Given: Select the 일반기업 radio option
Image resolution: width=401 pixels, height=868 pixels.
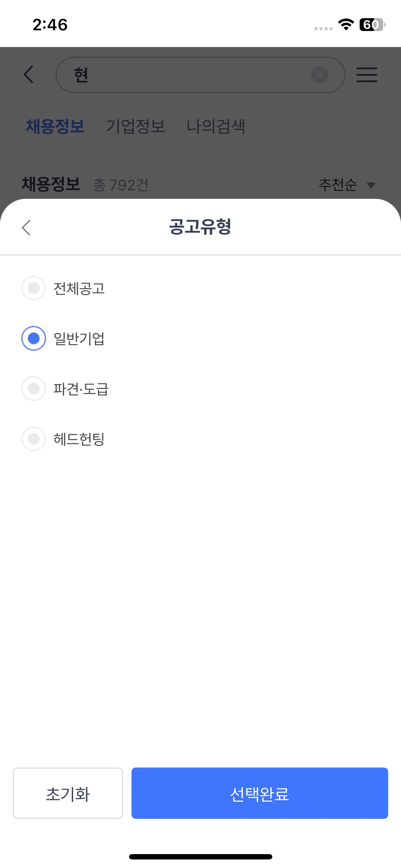Looking at the screenshot, I should (x=34, y=338).
